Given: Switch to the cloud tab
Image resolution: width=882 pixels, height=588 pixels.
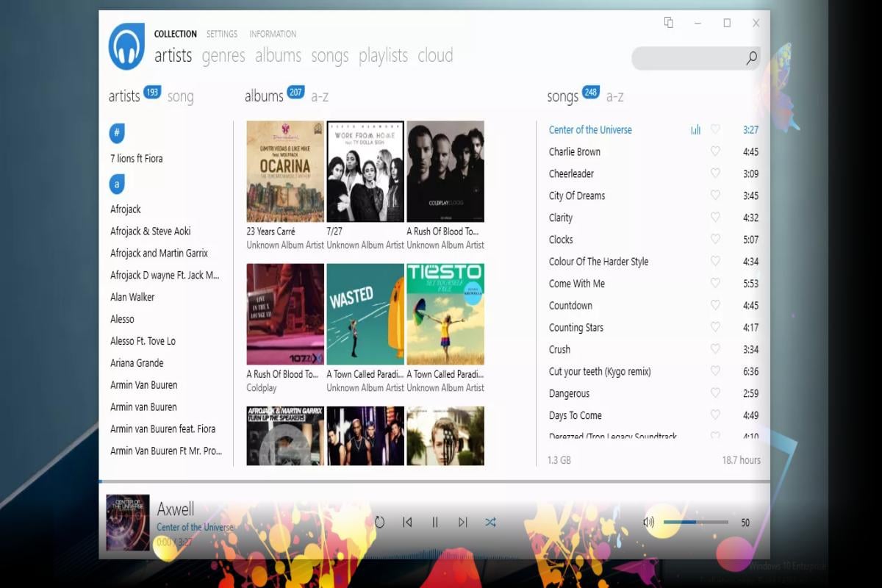Looking at the screenshot, I should 435,56.
